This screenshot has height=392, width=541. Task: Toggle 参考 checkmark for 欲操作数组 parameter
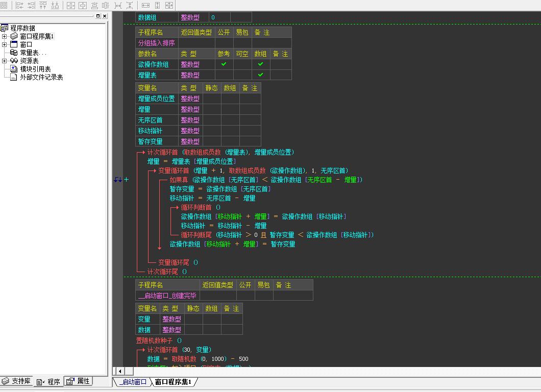coord(224,64)
